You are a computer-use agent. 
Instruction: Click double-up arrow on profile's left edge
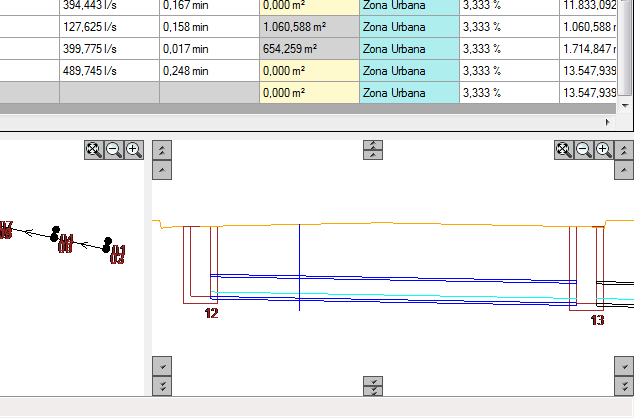[162, 150]
